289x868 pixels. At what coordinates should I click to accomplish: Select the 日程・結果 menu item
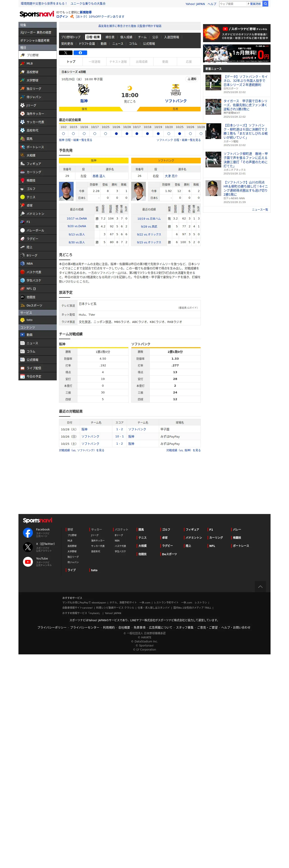pyautogui.click(x=93, y=37)
